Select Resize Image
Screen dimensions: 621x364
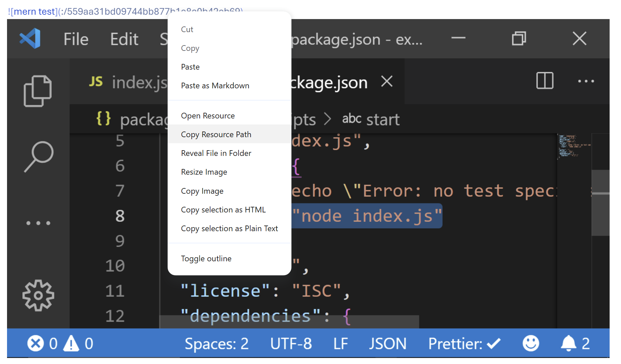(x=230, y=172)
